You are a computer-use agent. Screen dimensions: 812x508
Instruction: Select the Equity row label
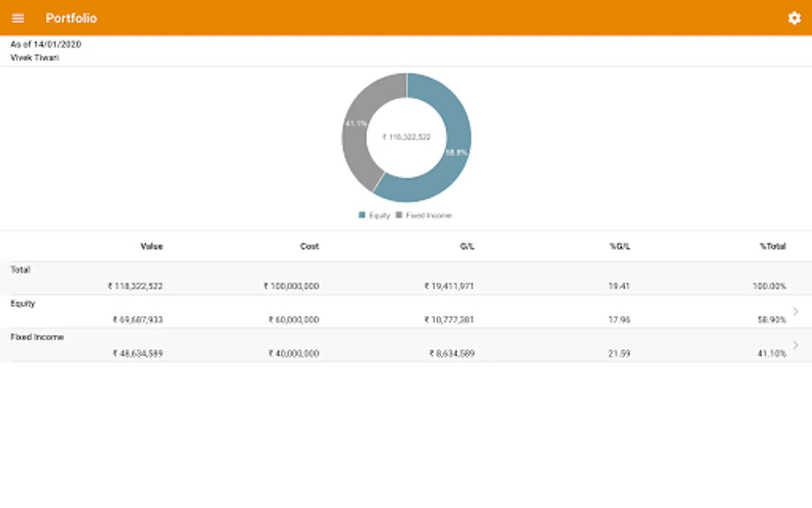click(x=23, y=304)
